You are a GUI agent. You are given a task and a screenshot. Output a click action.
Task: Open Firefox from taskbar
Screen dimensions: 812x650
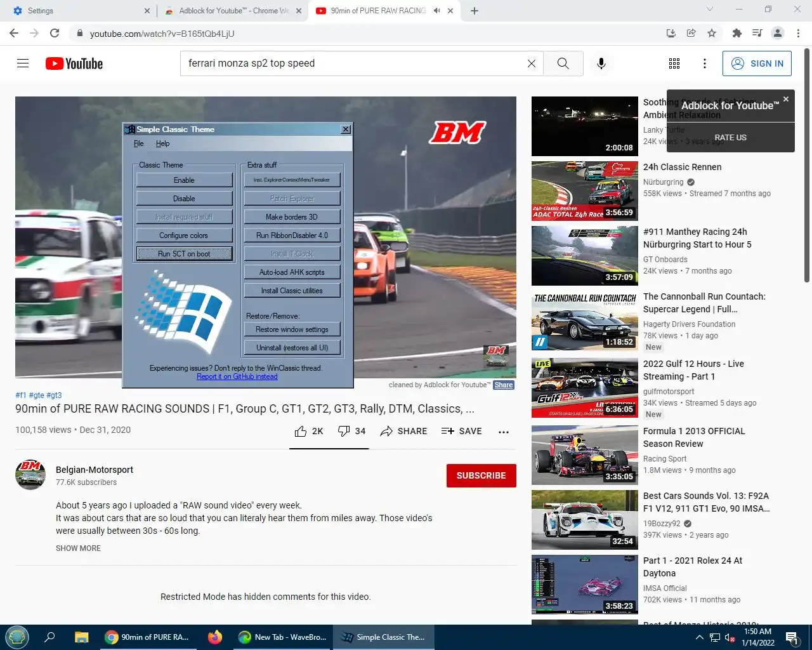coord(215,637)
